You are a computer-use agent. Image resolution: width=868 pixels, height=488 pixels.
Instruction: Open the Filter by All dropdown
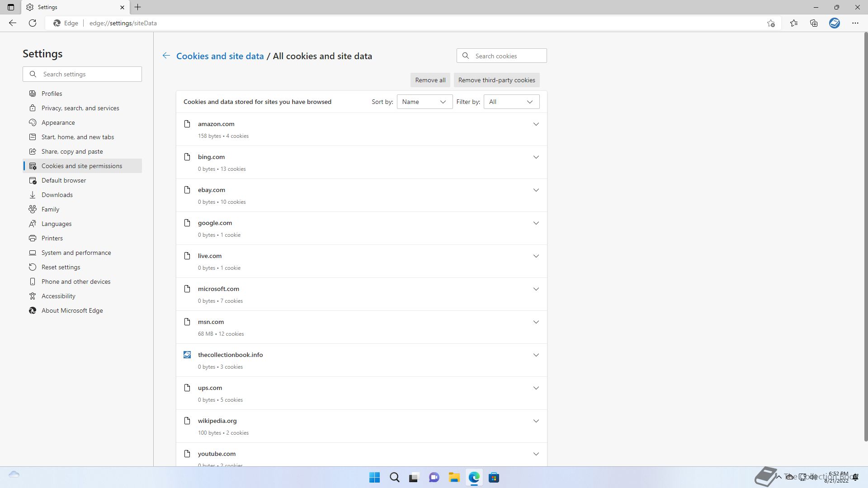point(511,102)
